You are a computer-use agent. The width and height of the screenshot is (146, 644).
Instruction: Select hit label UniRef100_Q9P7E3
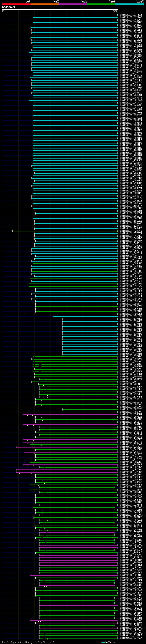tap(131, 394)
